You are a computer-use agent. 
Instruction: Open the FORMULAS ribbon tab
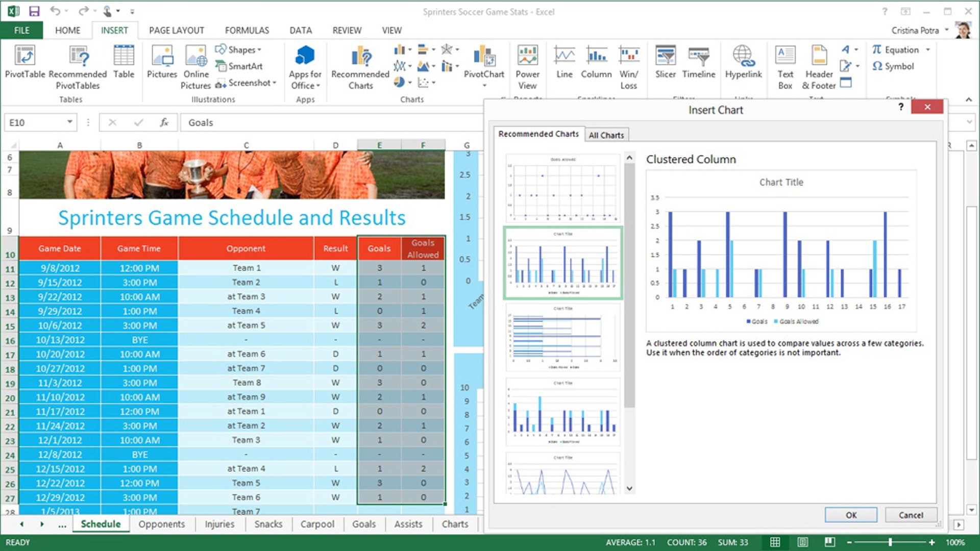247,30
